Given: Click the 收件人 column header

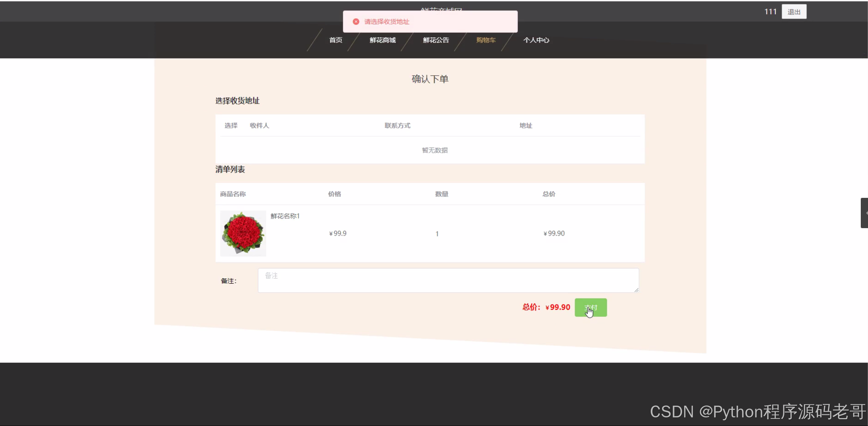Looking at the screenshot, I should click(259, 126).
